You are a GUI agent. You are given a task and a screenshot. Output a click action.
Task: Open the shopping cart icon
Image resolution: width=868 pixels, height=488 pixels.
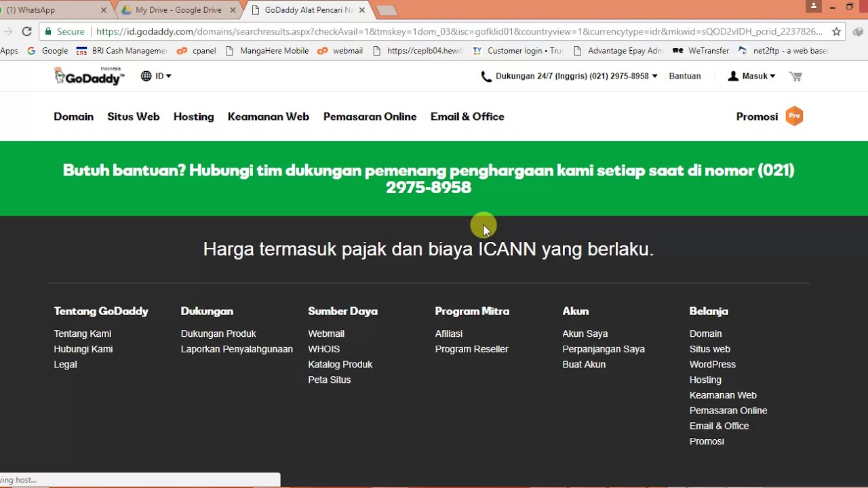[x=795, y=76]
